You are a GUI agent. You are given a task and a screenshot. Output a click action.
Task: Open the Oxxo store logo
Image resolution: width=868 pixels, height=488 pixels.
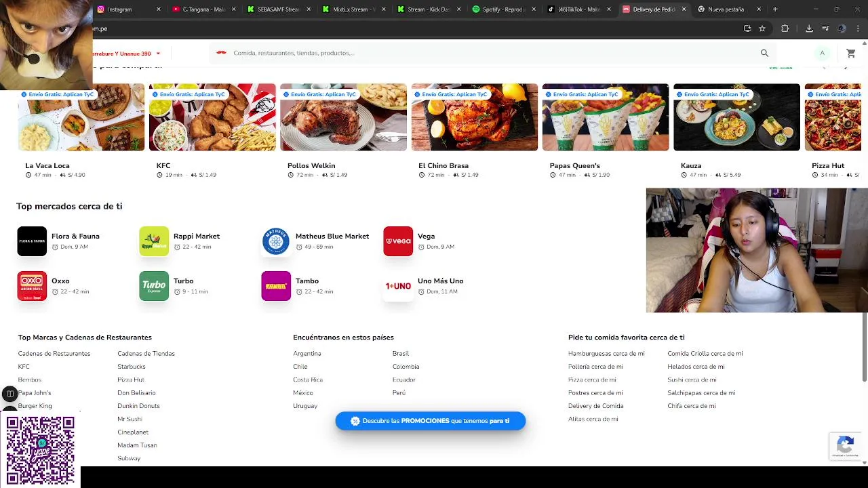[32, 286]
